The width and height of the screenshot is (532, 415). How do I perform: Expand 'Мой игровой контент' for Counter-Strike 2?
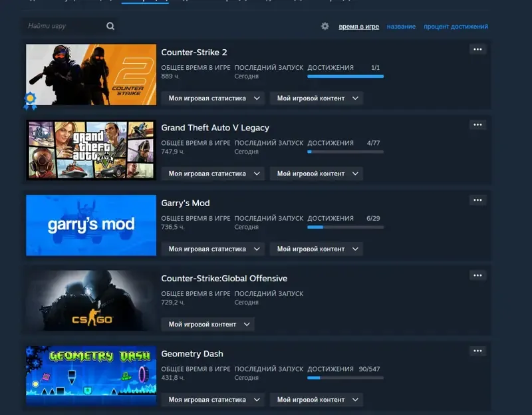(317, 98)
